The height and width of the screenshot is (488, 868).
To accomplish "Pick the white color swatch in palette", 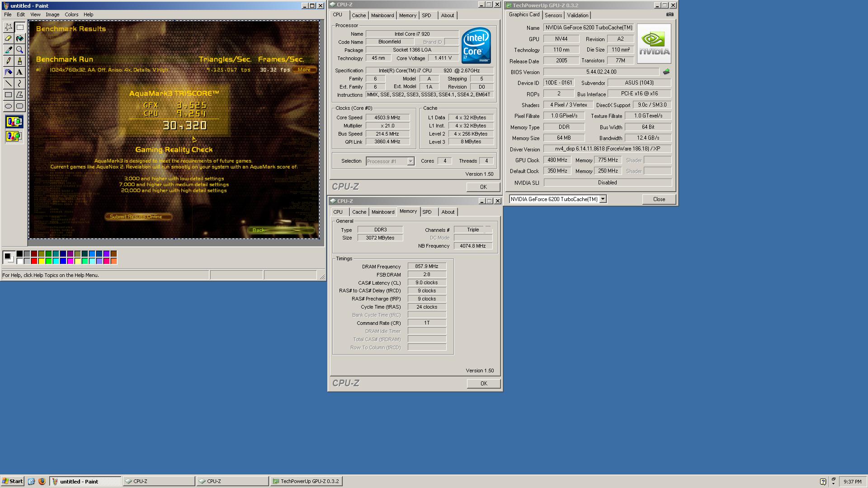I will [x=20, y=261].
